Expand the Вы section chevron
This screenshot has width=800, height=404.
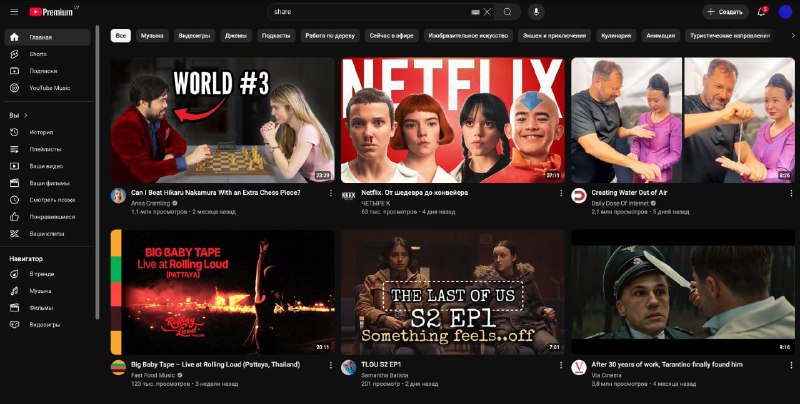pos(26,115)
